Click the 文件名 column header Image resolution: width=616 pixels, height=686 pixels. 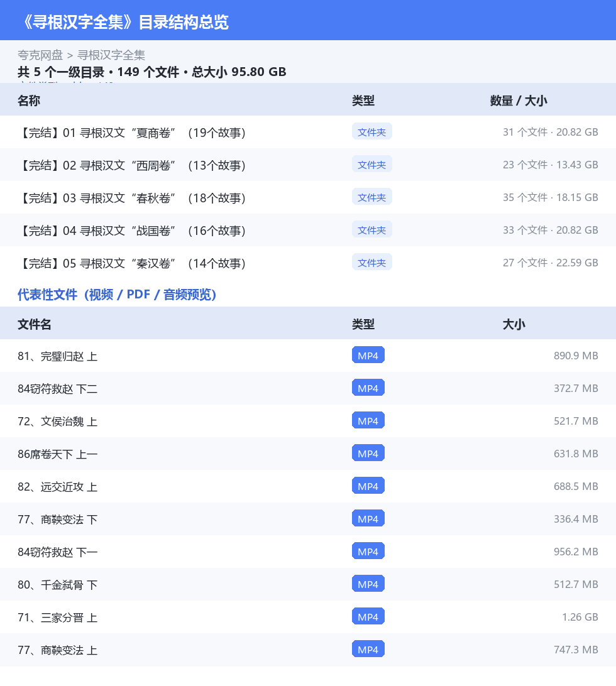pos(35,324)
